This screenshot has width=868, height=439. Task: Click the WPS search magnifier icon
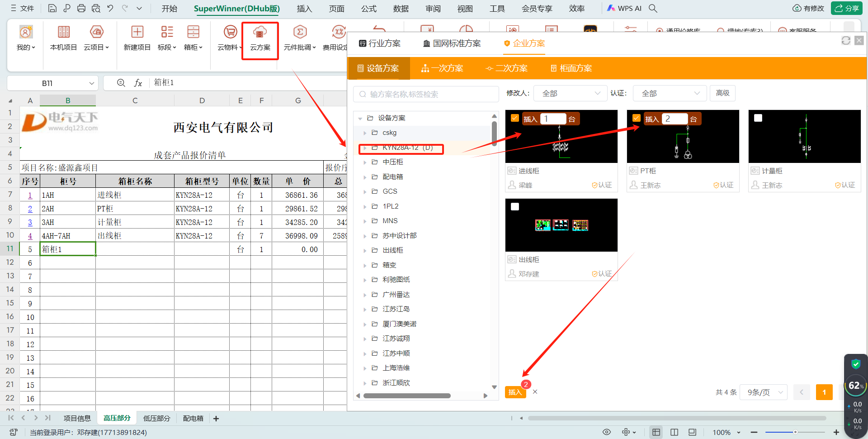(x=653, y=8)
